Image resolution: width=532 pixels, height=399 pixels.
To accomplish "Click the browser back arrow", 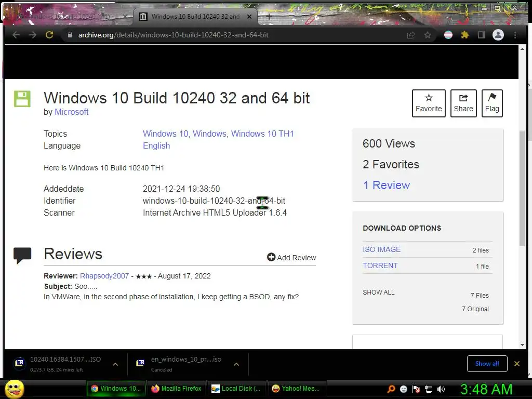I will click(x=16, y=35).
